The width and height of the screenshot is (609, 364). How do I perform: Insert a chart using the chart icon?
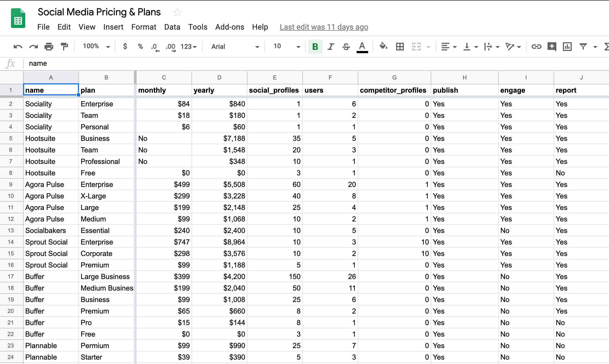pyautogui.click(x=567, y=47)
